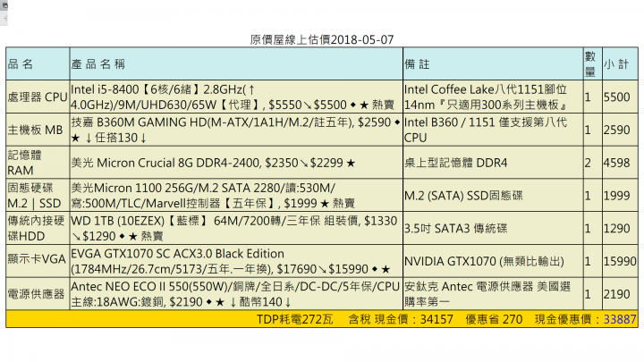Select the WD 1TB (10EZEX) product cell
Viewport: 644px width, 362px height.
(236, 228)
